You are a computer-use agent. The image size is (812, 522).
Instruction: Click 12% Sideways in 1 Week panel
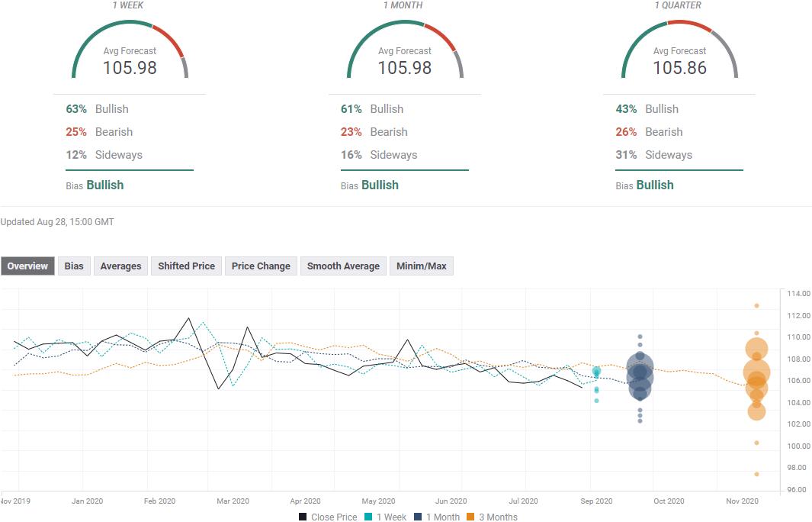click(104, 154)
